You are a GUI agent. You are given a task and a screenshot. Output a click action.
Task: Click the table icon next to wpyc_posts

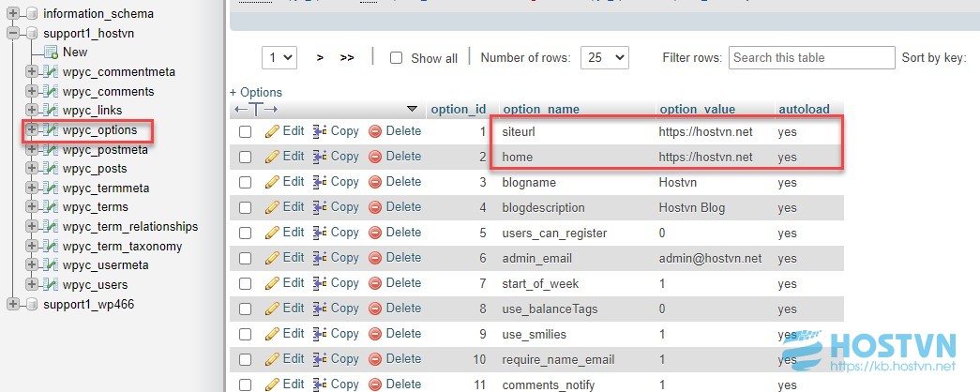pyautogui.click(x=51, y=169)
